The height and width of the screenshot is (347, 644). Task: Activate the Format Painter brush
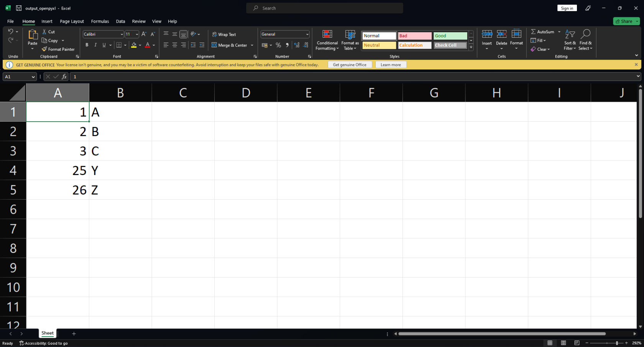(44, 49)
